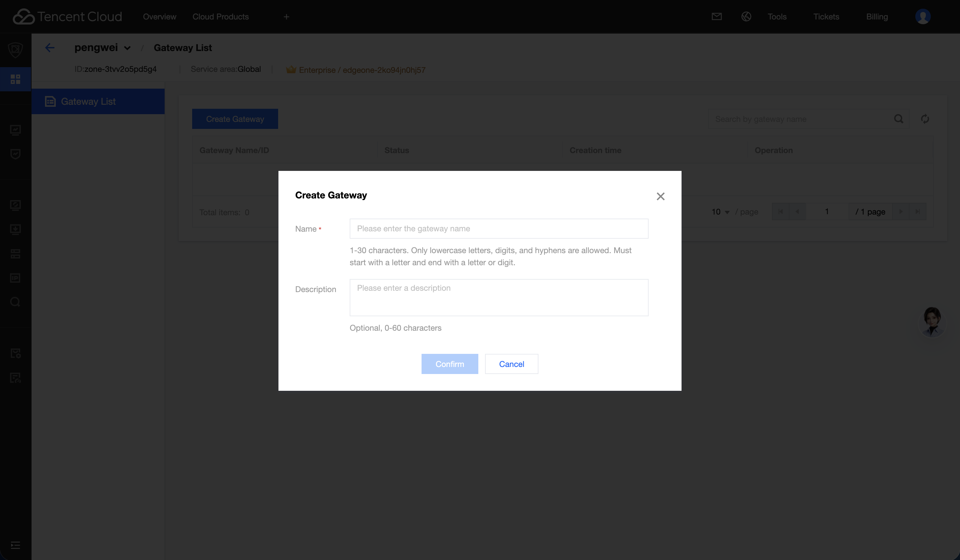Screen dimensions: 960x560
Task: Click the search magnifier icon
Action: click(899, 119)
